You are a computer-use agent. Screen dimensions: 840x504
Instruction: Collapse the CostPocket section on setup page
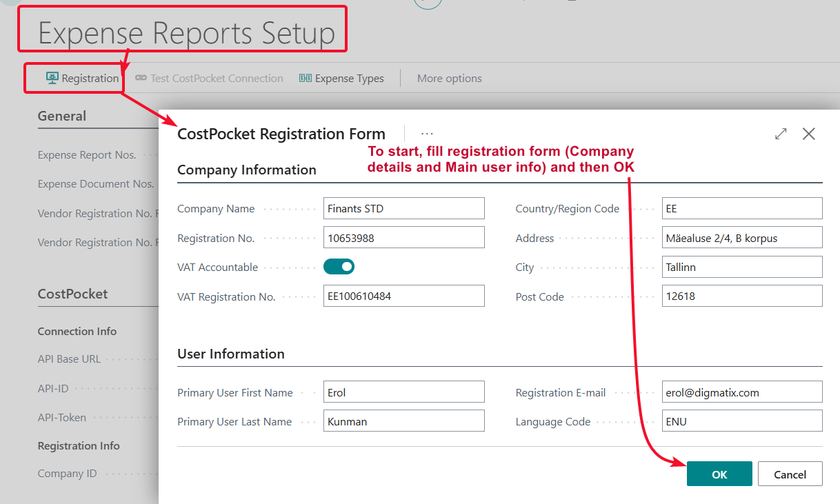click(72, 294)
